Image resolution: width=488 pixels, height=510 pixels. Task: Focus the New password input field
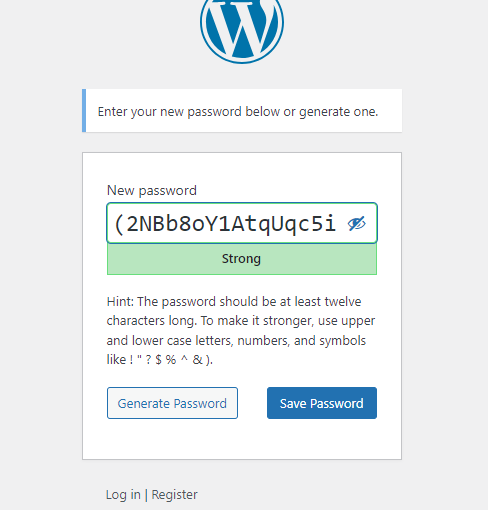242,223
